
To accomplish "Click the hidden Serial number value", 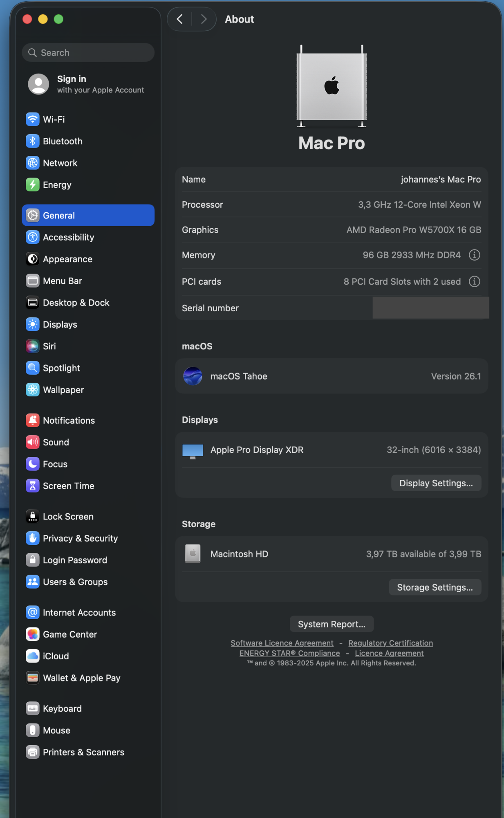I will (x=430, y=308).
